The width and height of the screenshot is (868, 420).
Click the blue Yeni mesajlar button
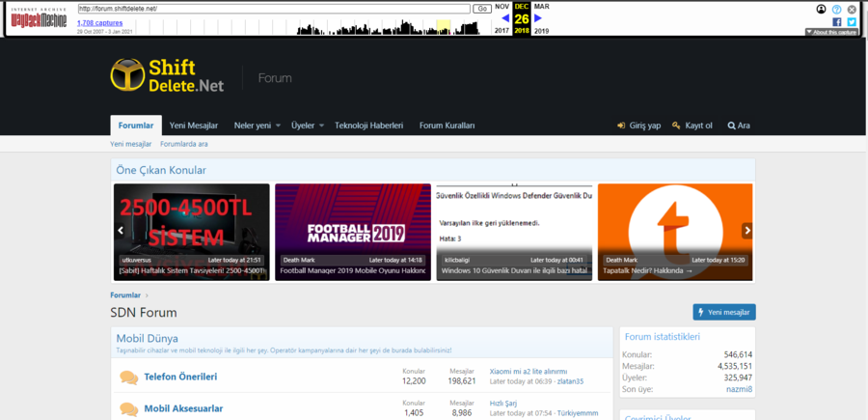click(x=724, y=312)
